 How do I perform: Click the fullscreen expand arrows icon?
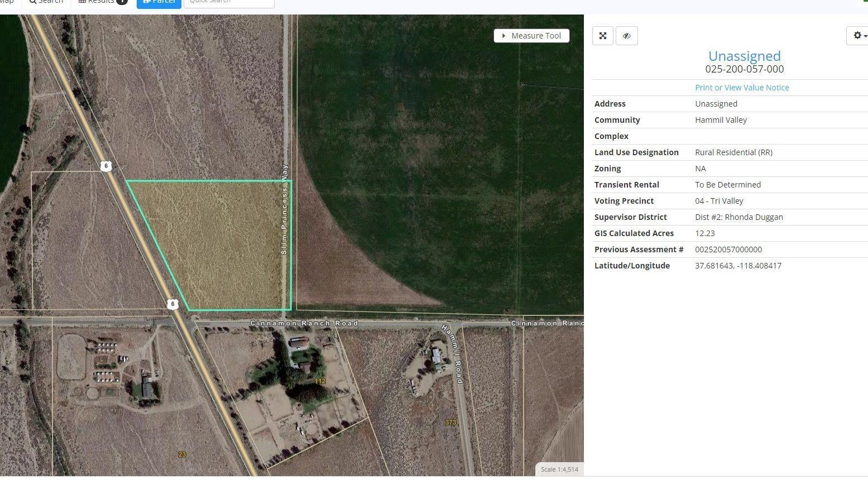tap(603, 36)
